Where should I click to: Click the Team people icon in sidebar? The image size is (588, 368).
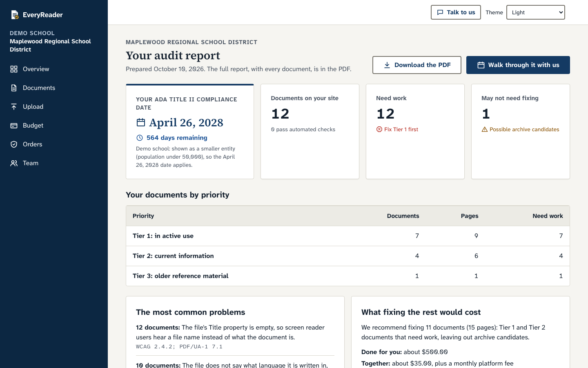(14, 163)
